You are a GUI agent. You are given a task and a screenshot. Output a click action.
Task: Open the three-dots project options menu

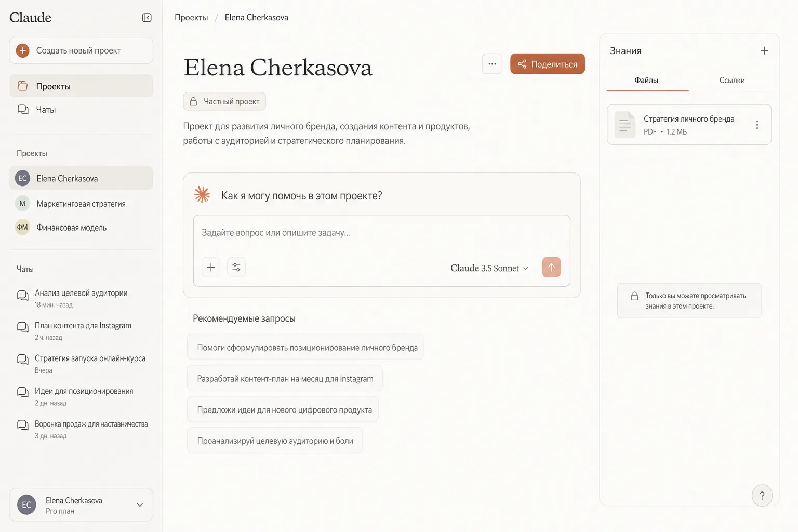point(492,64)
